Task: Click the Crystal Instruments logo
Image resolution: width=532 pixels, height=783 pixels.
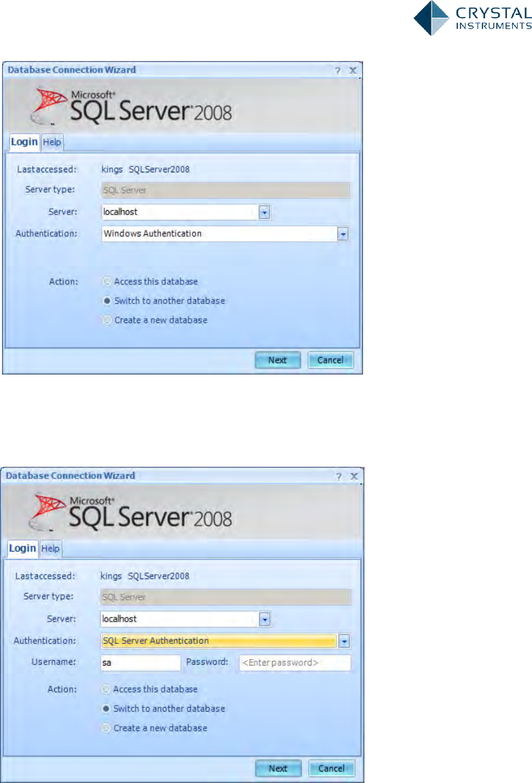Action: coord(472,18)
